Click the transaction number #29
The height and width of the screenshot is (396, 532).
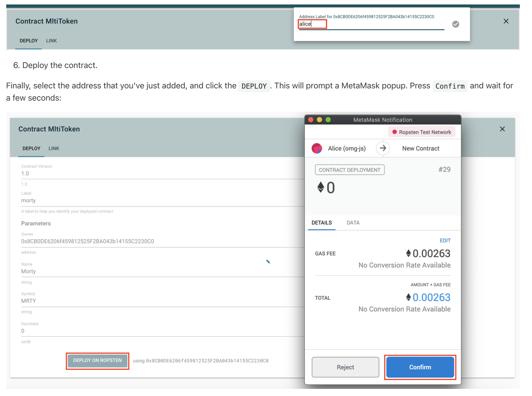[445, 170]
